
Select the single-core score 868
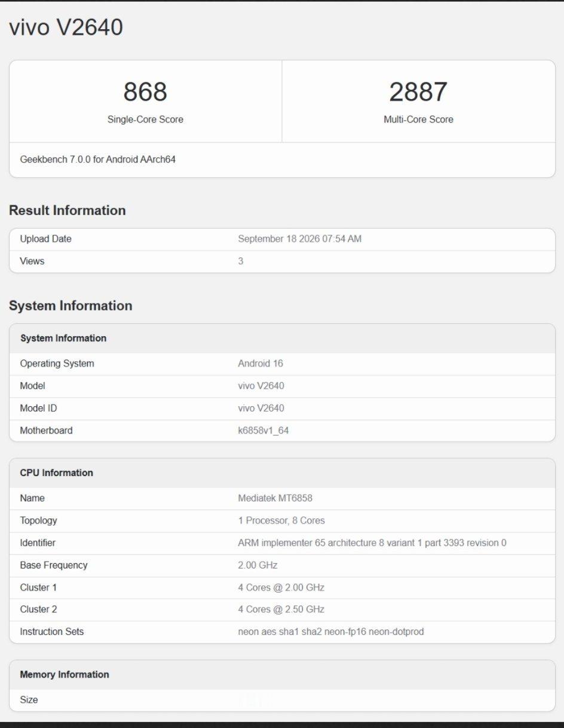click(145, 92)
